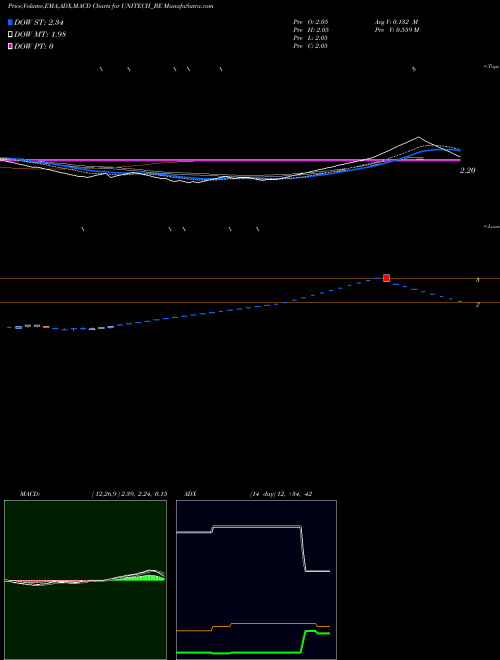This screenshot has width=500, height=660.
Task: Click the 2.20 price label
Action: pyautogui.click(x=468, y=170)
